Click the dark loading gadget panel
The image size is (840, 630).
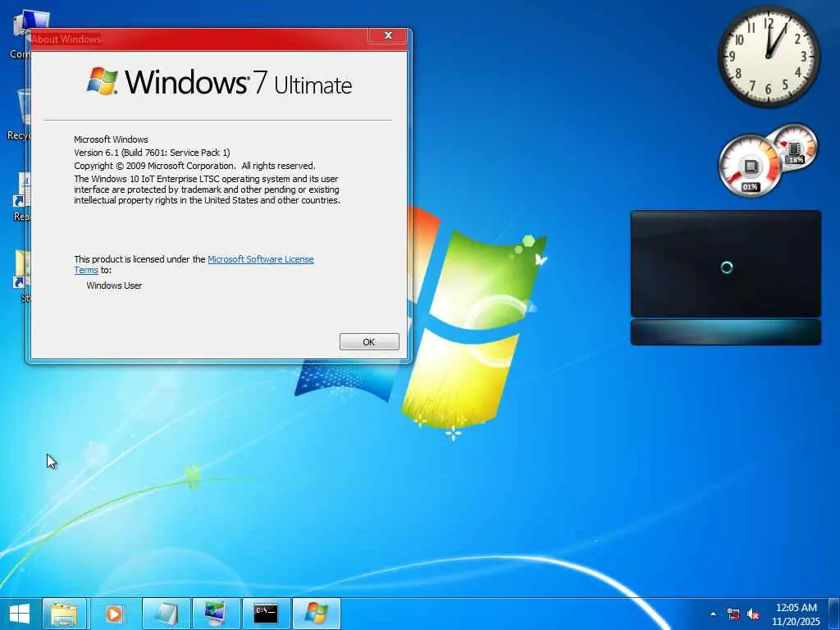tap(726, 263)
